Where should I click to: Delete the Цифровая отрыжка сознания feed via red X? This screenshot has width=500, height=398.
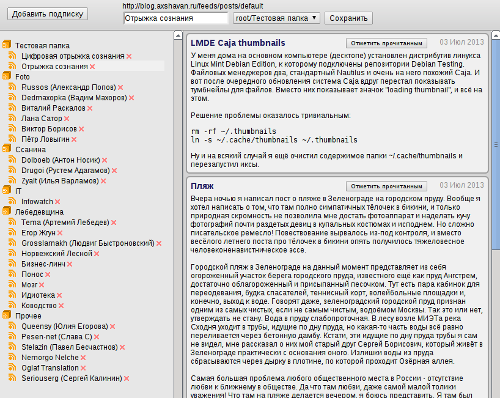point(129,57)
